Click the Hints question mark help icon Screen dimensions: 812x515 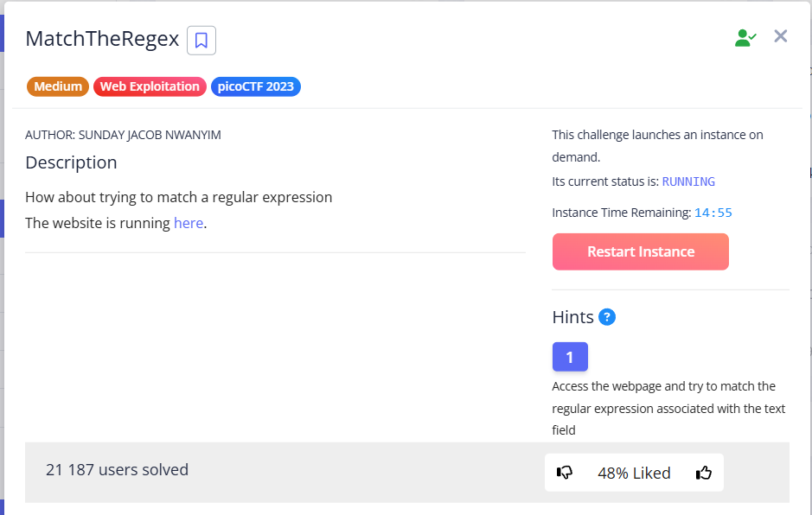(x=607, y=317)
